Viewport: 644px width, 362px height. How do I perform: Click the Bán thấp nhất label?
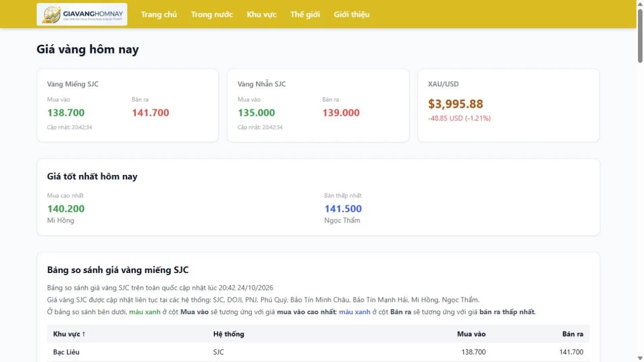[x=343, y=196]
